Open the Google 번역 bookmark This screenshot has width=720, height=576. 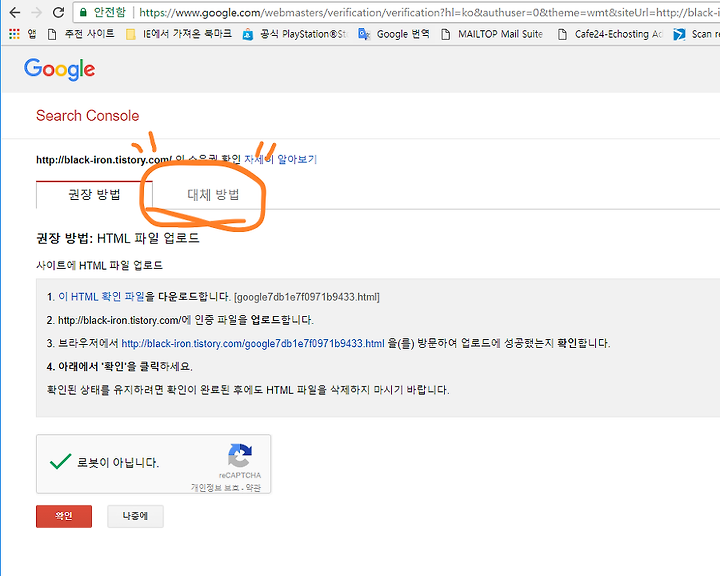point(394,34)
